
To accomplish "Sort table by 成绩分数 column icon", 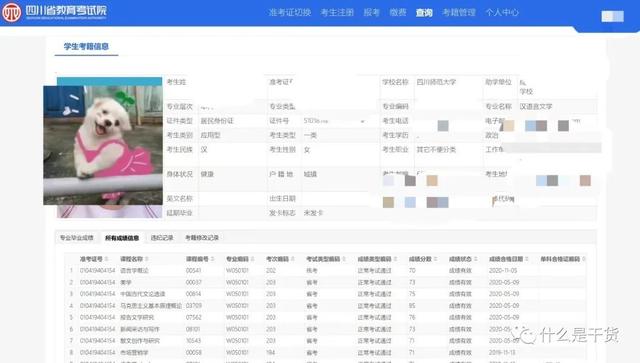I will tap(435, 259).
